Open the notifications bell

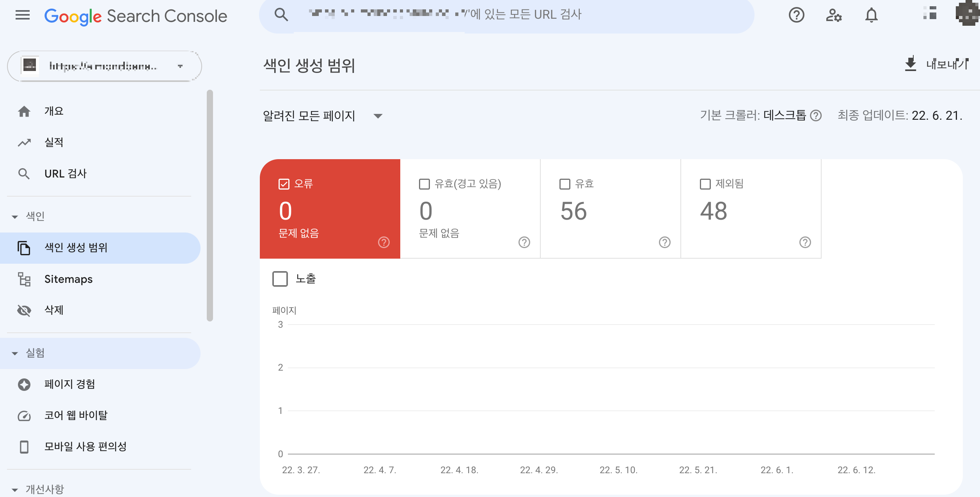click(871, 15)
